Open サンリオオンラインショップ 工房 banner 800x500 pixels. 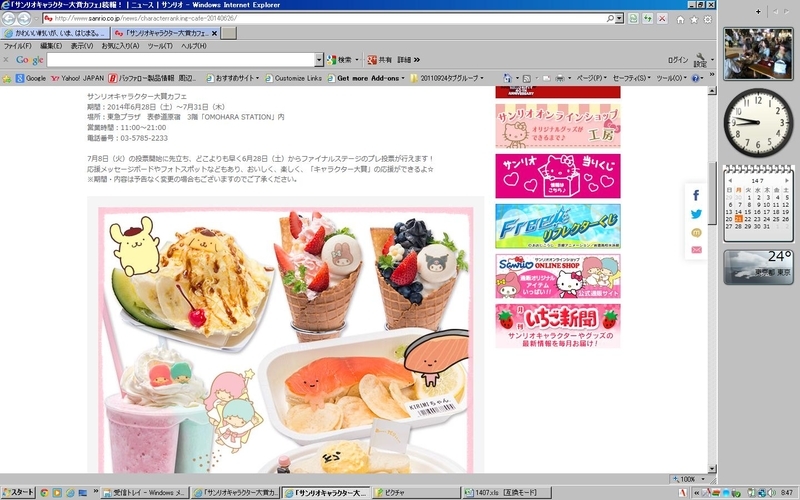[558, 126]
